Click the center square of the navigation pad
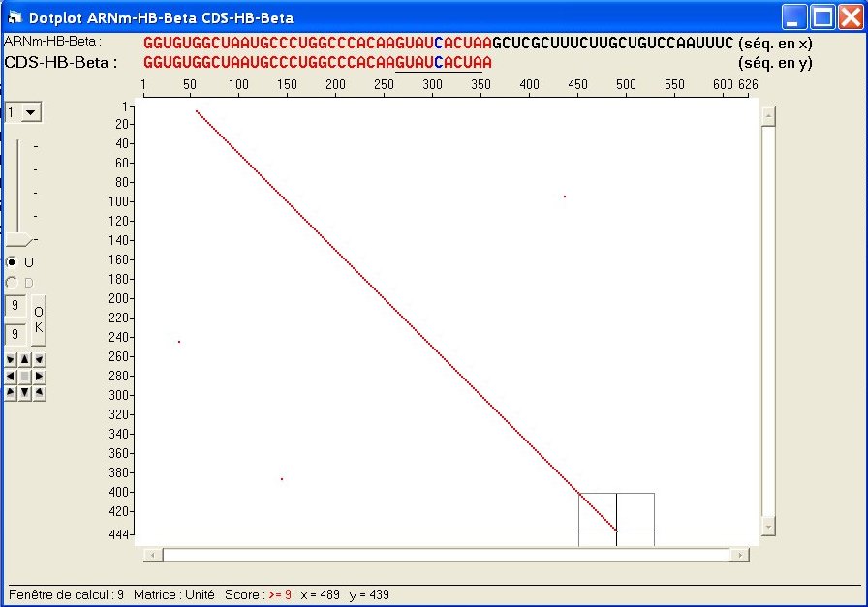Screen dimensions: 868x607 pos(24,376)
